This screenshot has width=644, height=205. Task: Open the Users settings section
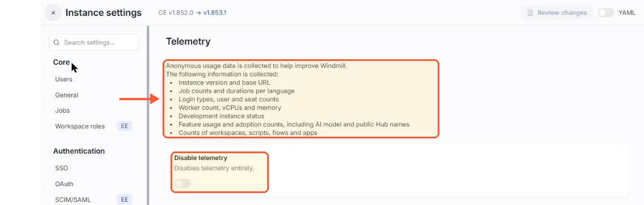[x=64, y=79]
